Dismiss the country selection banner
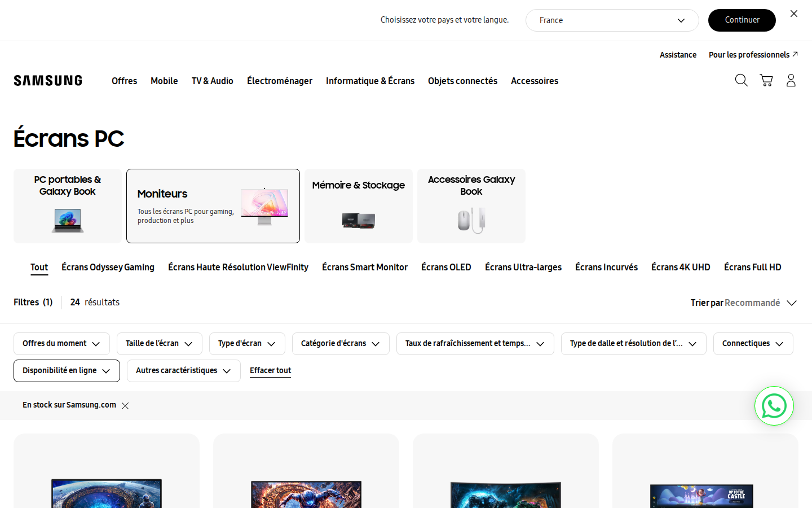812x508 pixels. (794, 14)
